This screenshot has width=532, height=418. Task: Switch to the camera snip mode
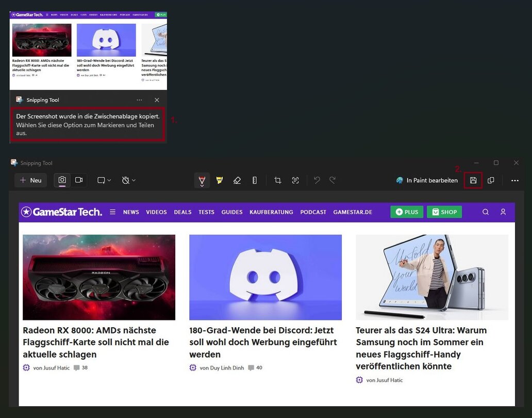(x=62, y=180)
